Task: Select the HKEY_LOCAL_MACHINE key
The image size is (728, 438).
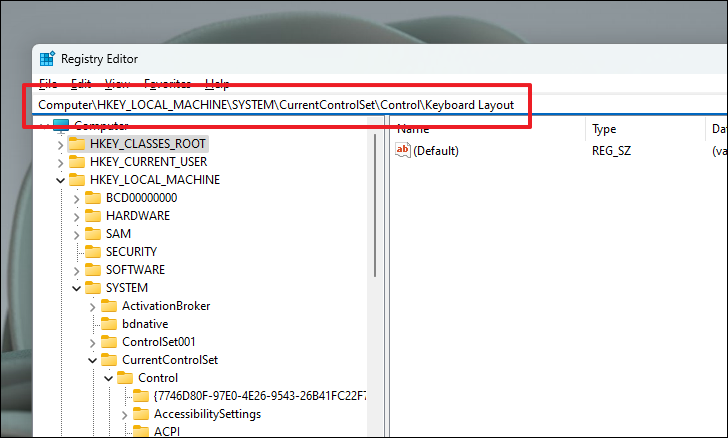Action: tap(155, 180)
